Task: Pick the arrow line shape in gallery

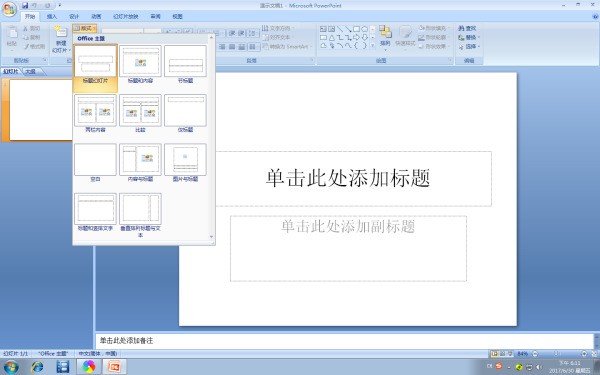Action: click(x=347, y=29)
